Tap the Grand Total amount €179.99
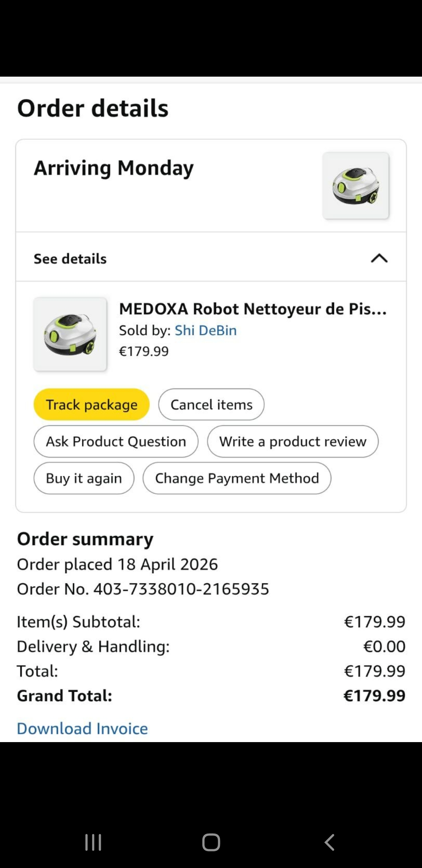Screen dimensions: 422x868 [x=374, y=696]
